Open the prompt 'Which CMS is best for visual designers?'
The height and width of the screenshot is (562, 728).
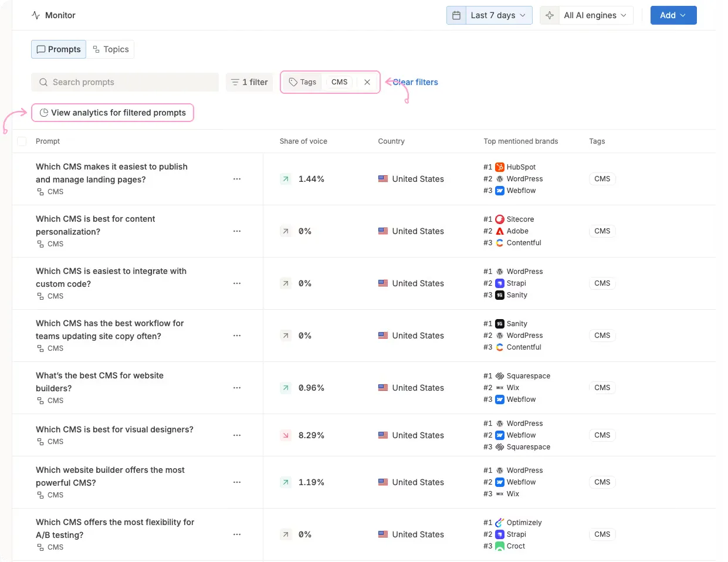[114, 429]
